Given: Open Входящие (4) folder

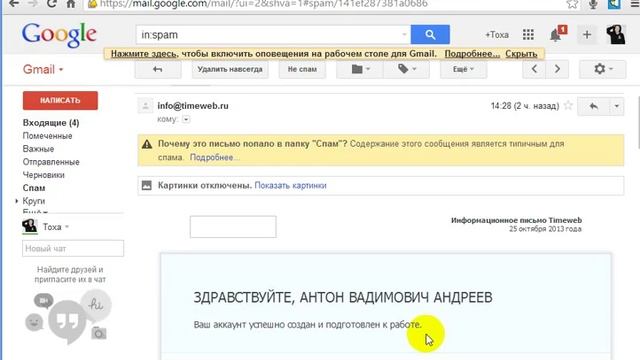Looking at the screenshot, I should [51, 123].
